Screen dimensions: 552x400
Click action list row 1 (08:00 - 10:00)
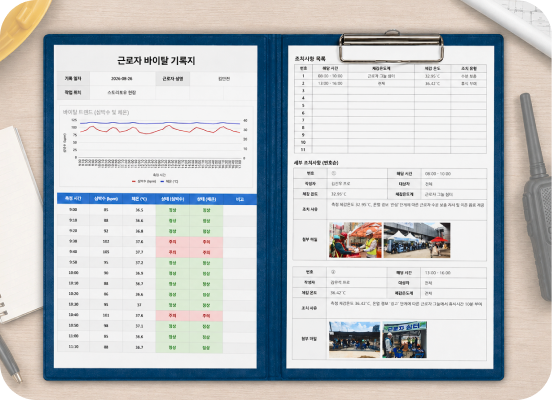pos(390,76)
